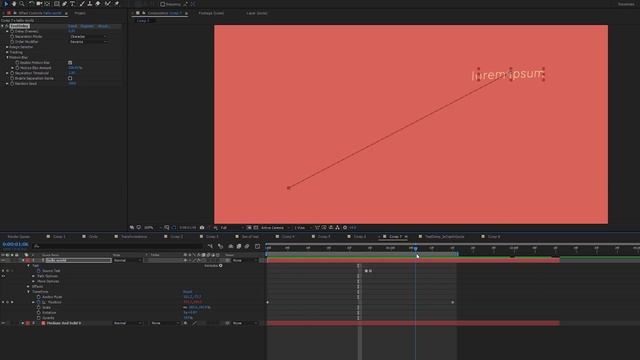Select the Roto Brush tool
Viewport: 640px width, 360px height.
[108, 4]
